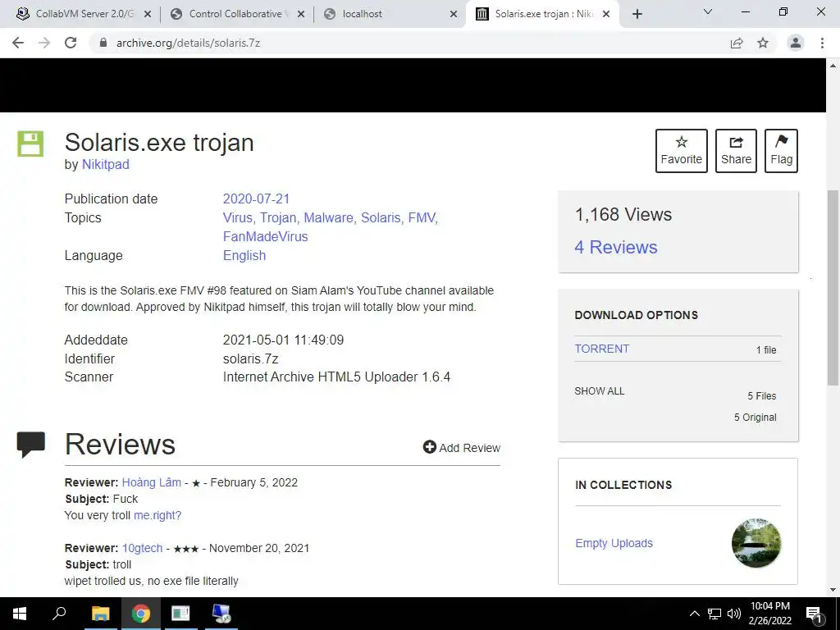Click the volume speaker tray icon
The image size is (840, 630).
coord(734,614)
